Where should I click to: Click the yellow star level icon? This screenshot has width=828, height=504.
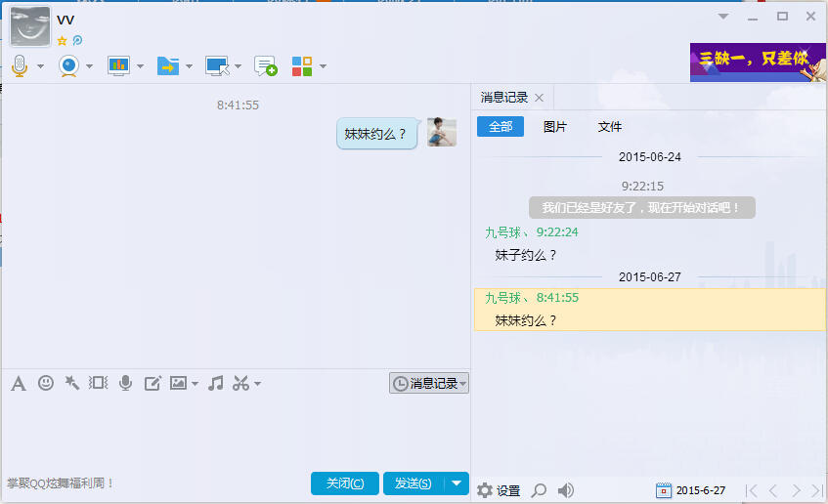tap(62, 41)
